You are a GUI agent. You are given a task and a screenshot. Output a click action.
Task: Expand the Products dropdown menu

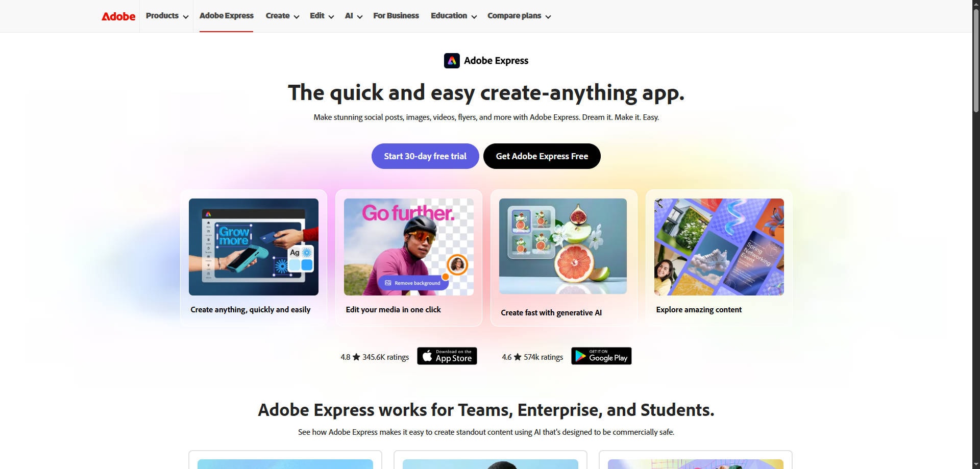[x=167, y=16]
